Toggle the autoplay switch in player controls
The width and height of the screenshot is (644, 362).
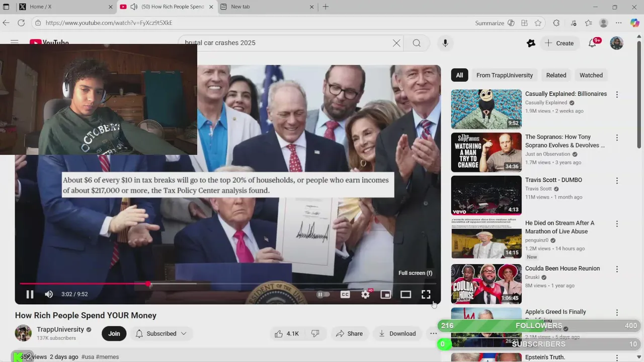[x=324, y=295]
